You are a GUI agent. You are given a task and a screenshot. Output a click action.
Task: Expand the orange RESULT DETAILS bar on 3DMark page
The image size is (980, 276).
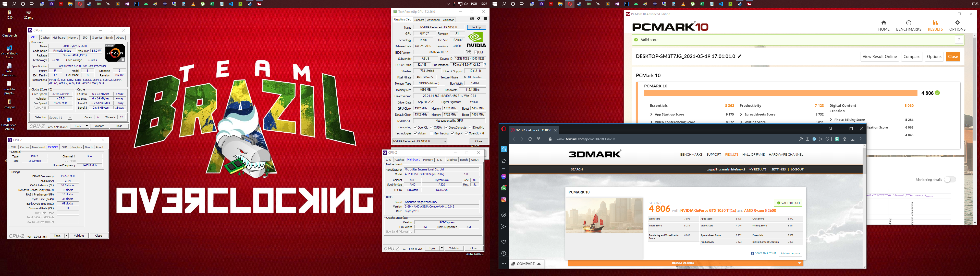pyautogui.click(x=685, y=263)
